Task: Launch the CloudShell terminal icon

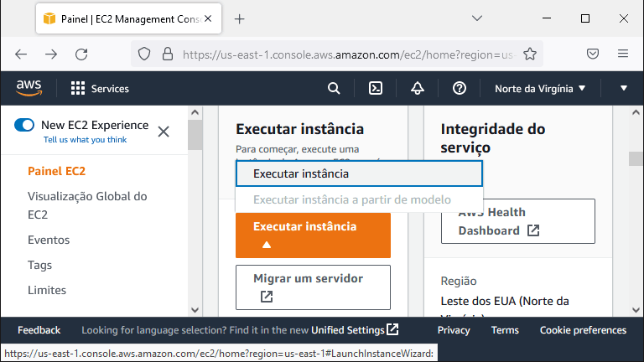Action: [x=376, y=88]
